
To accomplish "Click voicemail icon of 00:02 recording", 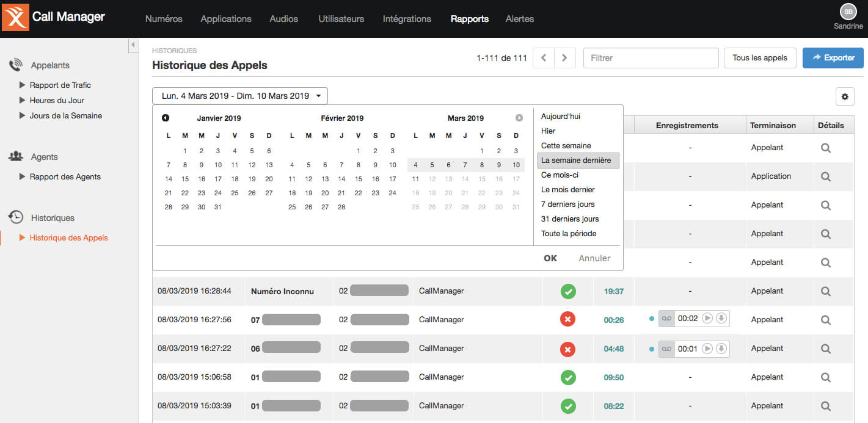I will pos(666,318).
